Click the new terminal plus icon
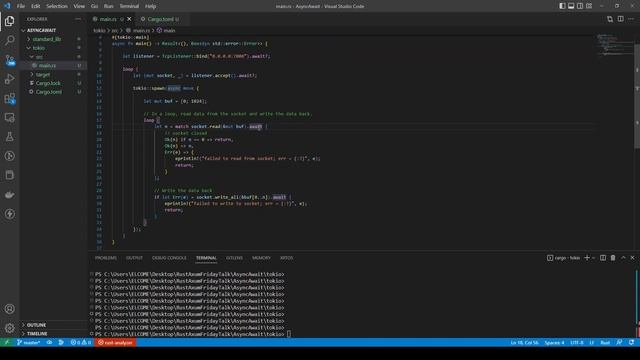 click(587, 258)
